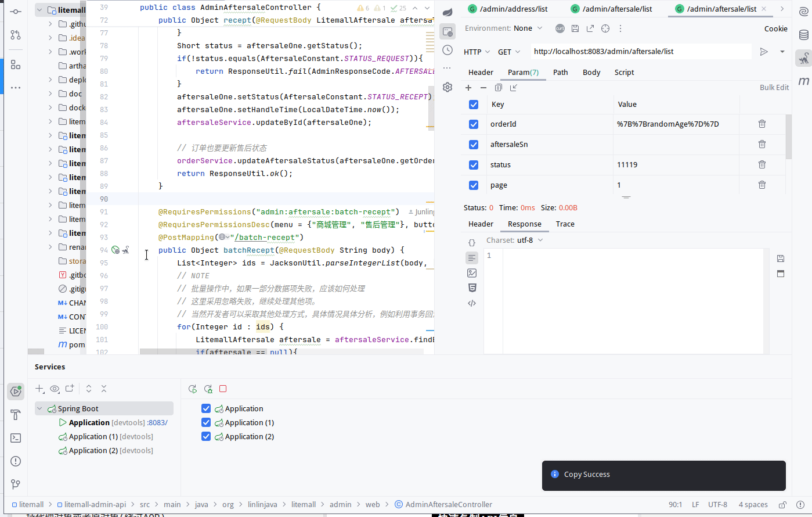The width and height of the screenshot is (812, 517).
Task: Open the Trace response tab
Action: click(x=565, y=224)
